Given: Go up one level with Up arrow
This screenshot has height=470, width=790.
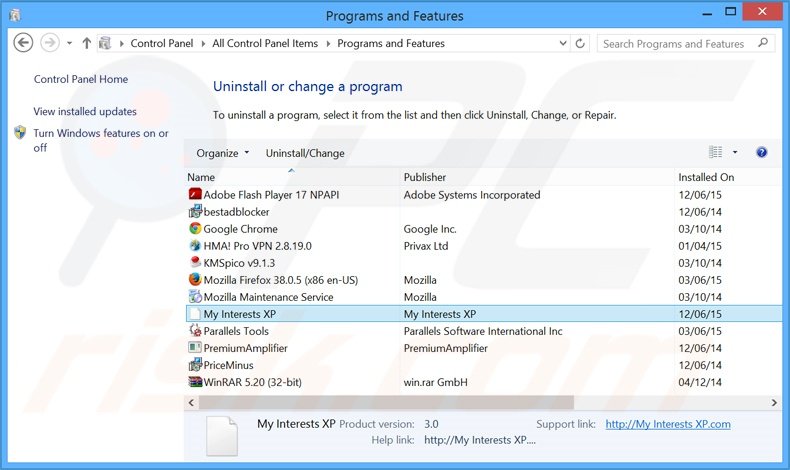Looking at the screenshot, I should pos(86,43).
